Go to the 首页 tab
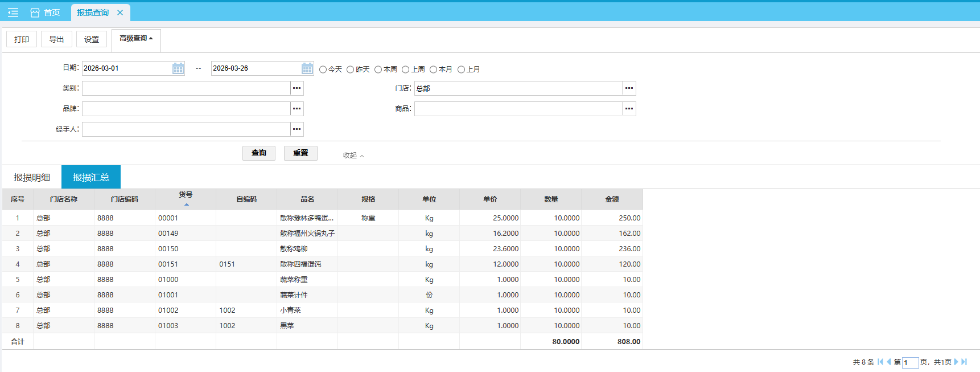Screen dimensions: 980x372 (46, 13)
